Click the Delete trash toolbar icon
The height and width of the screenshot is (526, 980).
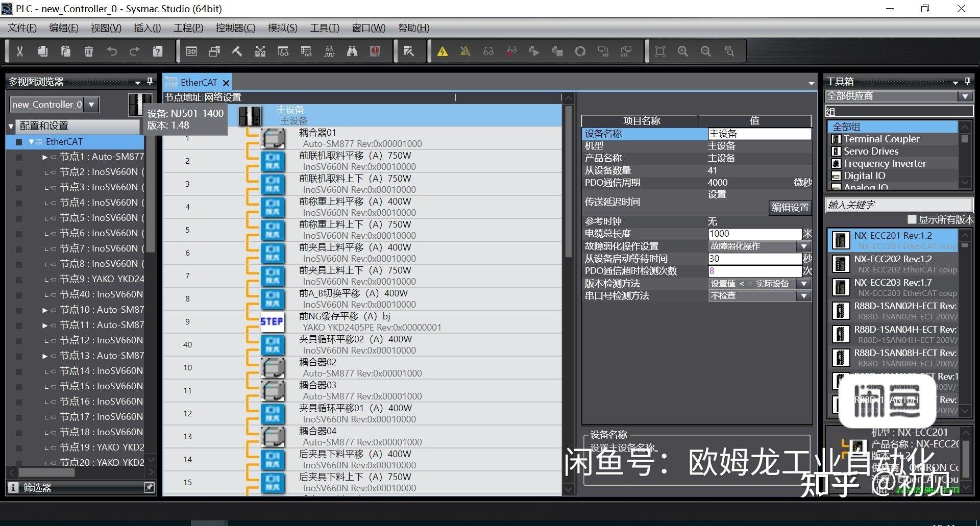coord(89,51)
